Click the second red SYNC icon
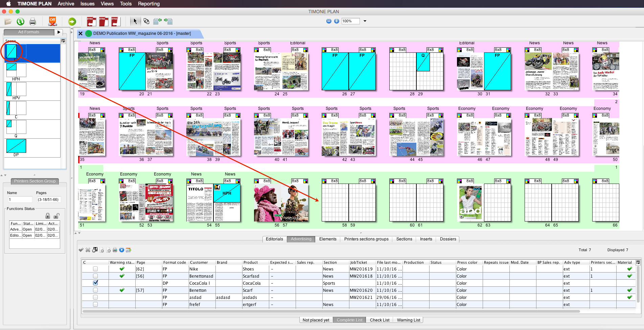Screen dimensions: 644x330 tap(103, 21)
